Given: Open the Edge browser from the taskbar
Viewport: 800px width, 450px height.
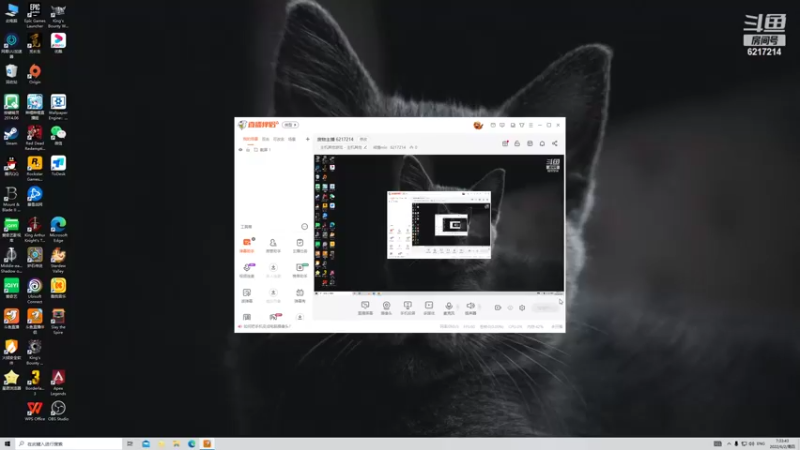Looking at the screenshot, I should pos(192,444).
